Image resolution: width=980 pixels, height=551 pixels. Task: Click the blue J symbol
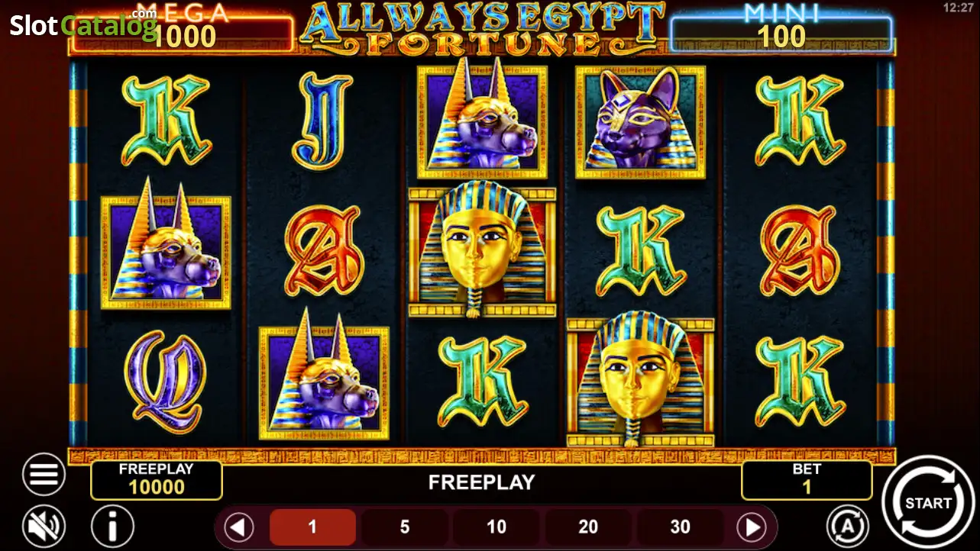coord(322,121)
